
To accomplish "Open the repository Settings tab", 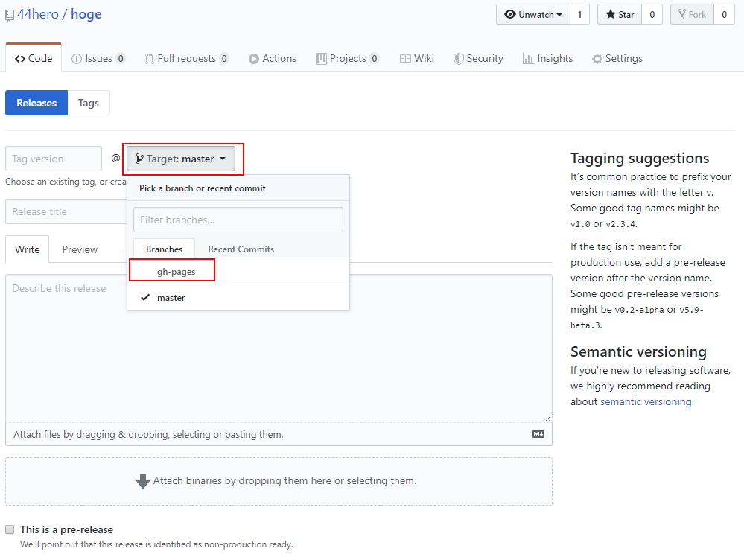I will coord(617,58).
